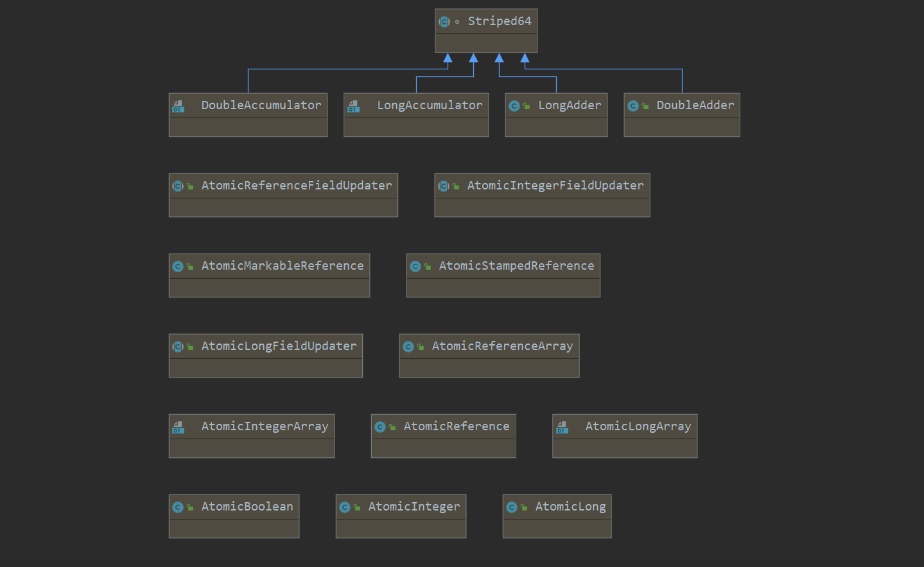Image resolution: width=924 pixels, height=567 pixels.
Task: Click the class-file icon of DoubleAccumulator
Action: (x=179, y=106)
